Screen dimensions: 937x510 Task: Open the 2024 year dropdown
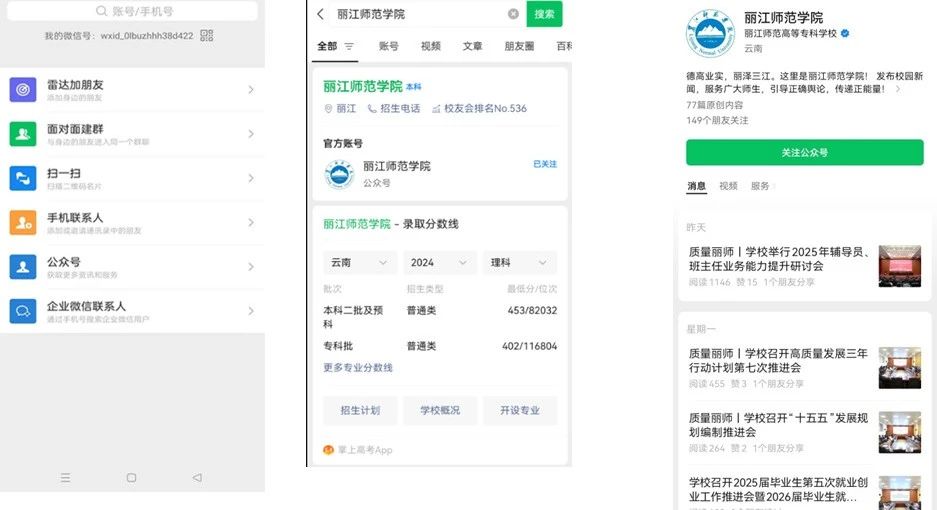click(x=439, y=262)
